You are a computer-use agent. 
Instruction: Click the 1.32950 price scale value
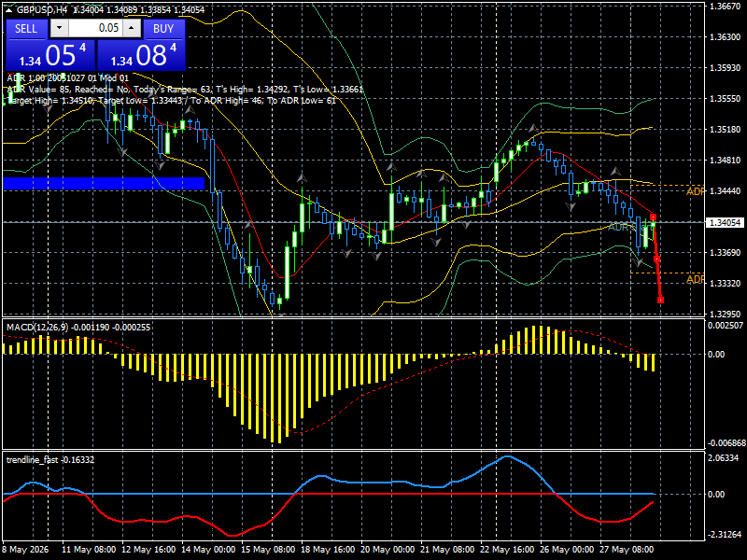click(x=726, y=315)
